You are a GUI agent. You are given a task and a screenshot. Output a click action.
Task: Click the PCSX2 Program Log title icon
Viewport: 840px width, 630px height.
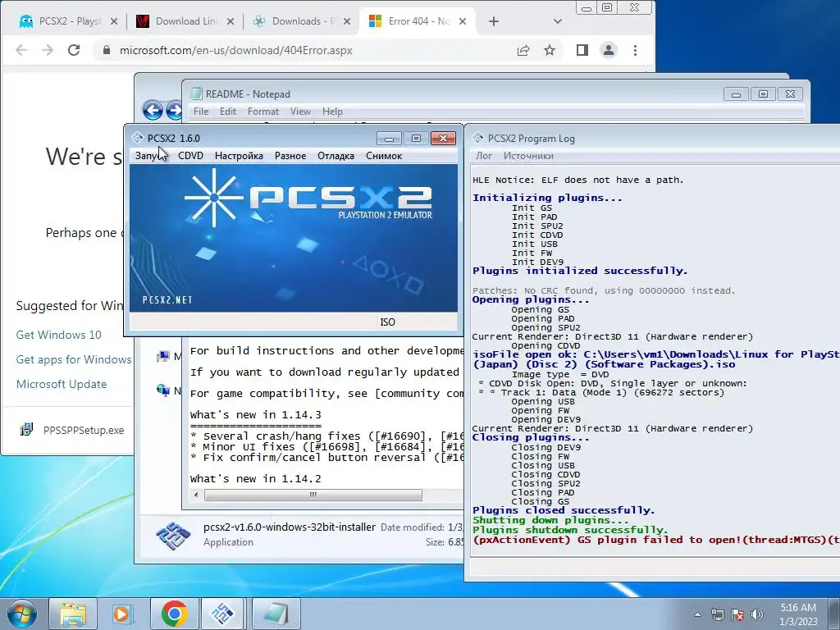coord(478,138)
